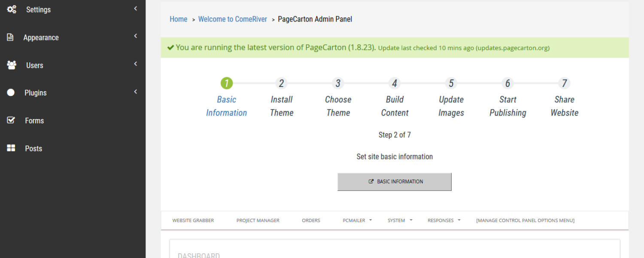Open the Orders menu item
644x258 pixels.
(311, 220)
